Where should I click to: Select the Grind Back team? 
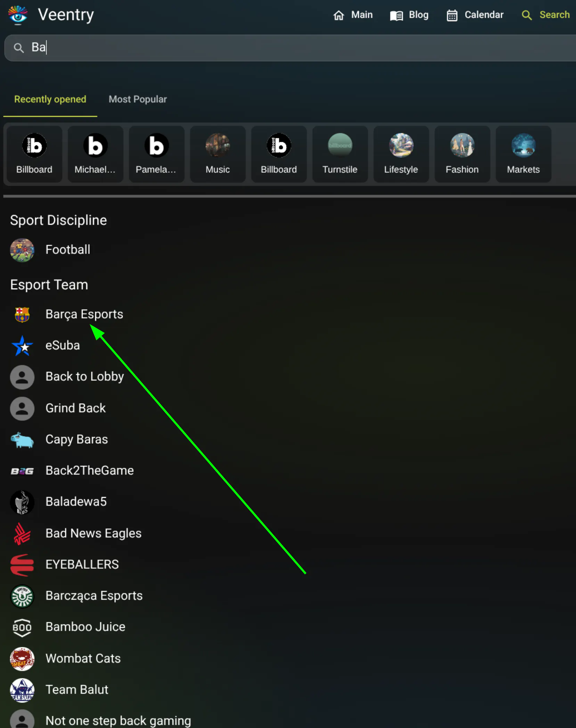tap(76, 408)
